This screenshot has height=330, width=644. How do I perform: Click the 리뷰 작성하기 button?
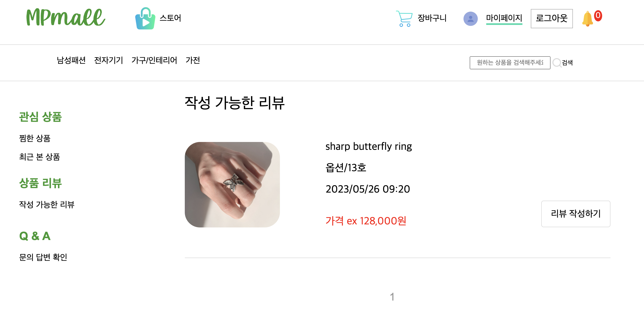pyautogui.click(x=576, y=214)
